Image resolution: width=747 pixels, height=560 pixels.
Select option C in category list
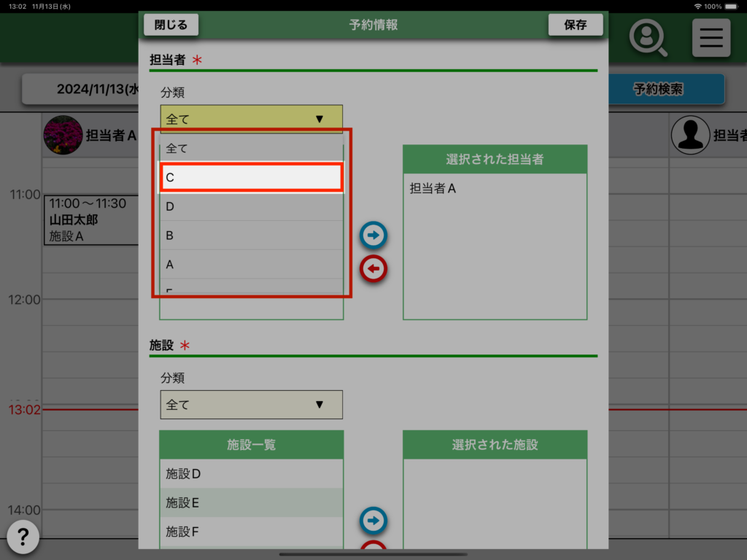pos(251,177)
